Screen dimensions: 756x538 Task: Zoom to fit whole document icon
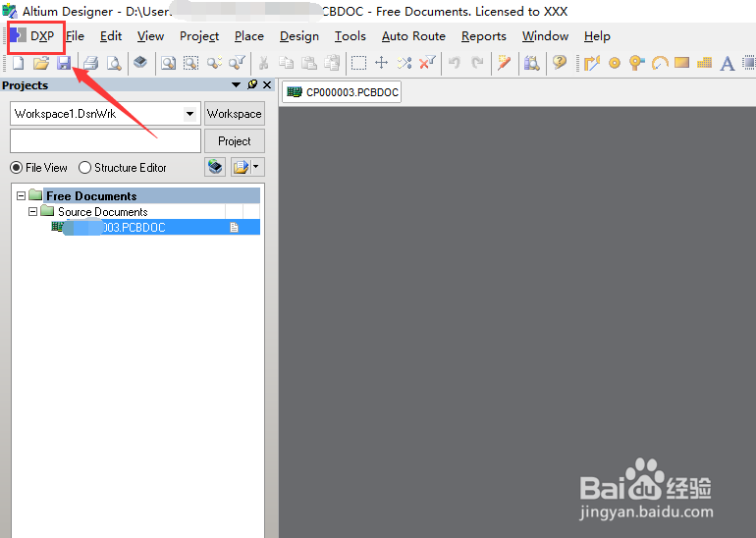point(168,63)
